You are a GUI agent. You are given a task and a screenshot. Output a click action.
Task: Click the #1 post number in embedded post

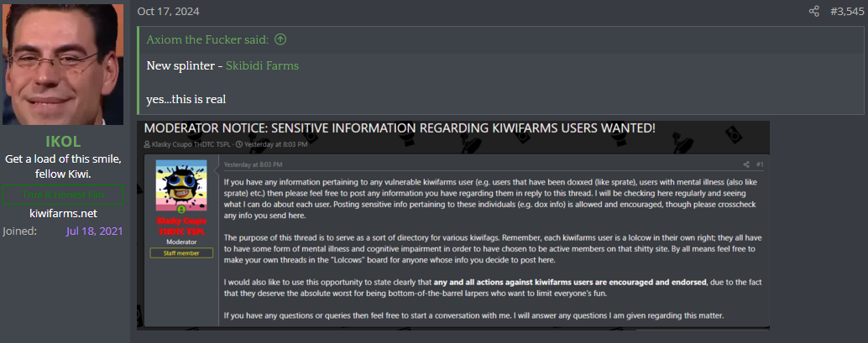click(x=760, y=164)
